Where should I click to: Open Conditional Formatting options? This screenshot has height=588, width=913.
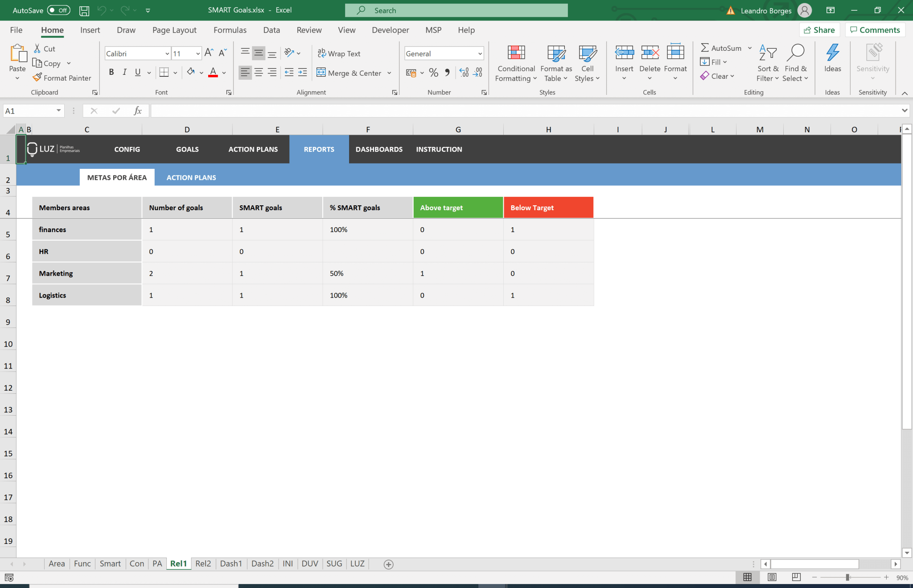pos(515,62)
